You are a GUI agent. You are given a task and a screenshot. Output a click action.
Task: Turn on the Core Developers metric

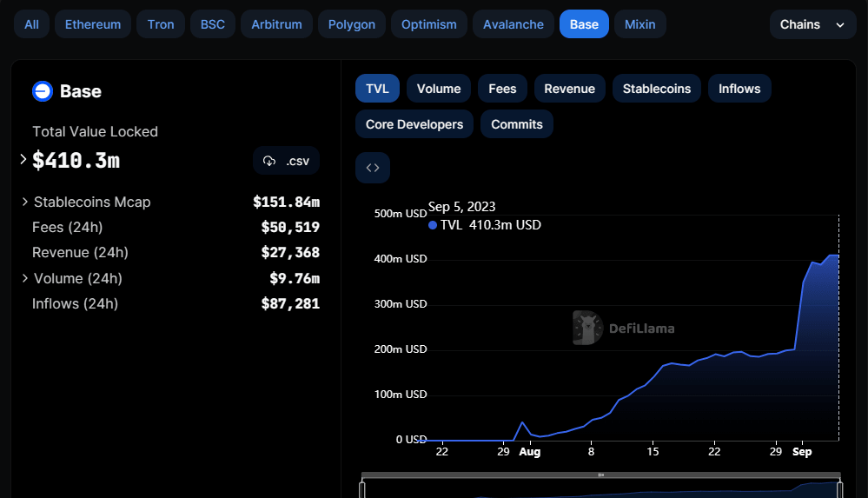(x=414, y=124)
